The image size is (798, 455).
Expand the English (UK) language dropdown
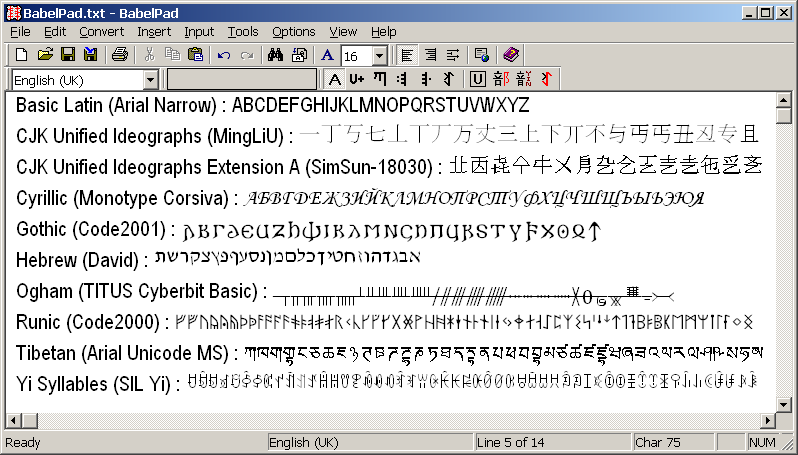tap(151, 80)
